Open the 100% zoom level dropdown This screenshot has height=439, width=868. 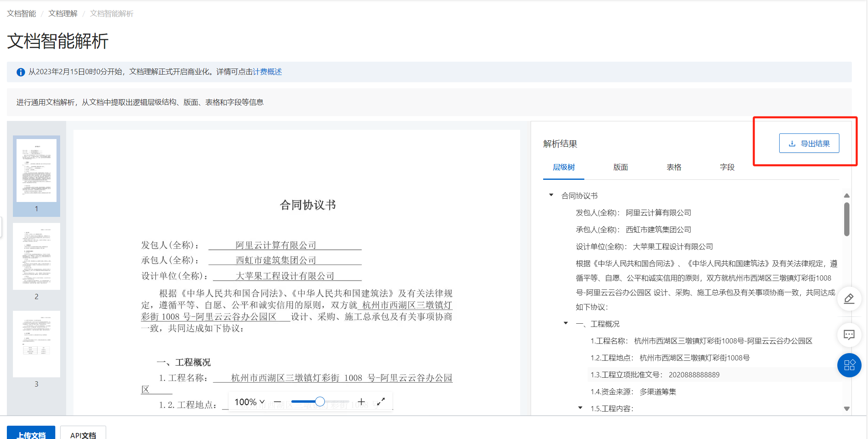coord(249,402)
